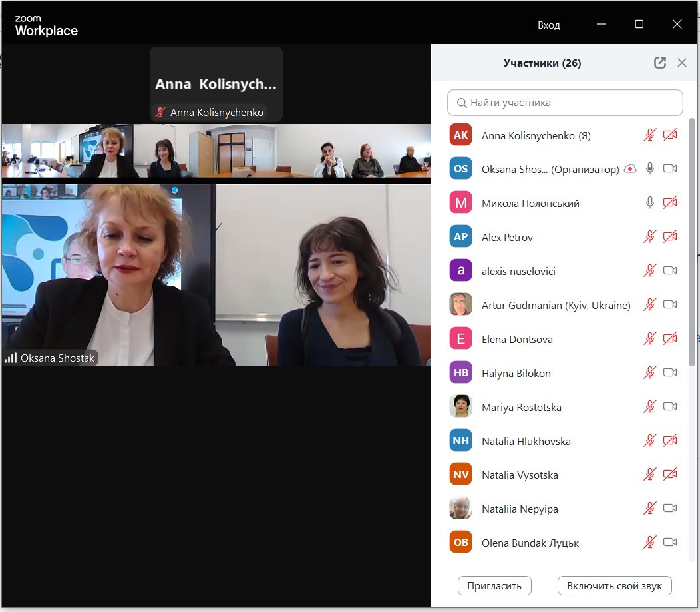Click Oksana Shostak's camera icon in list

669,169
